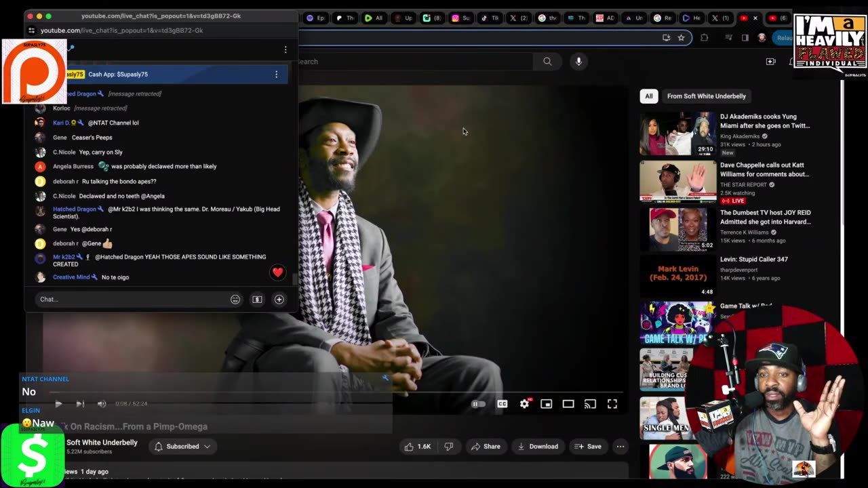Screen dimensions: 868x488
Task: Filter by 'From Soft White Underbelly'
Action: (x=706, y=96)
